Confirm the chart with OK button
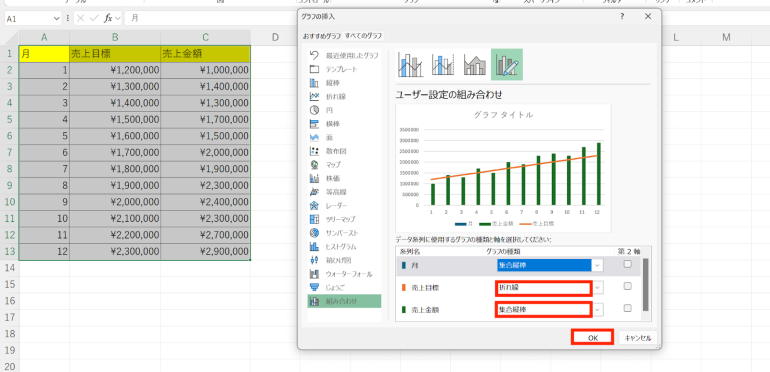This screenshot has width=770, height=372. (x=593, y=338)
